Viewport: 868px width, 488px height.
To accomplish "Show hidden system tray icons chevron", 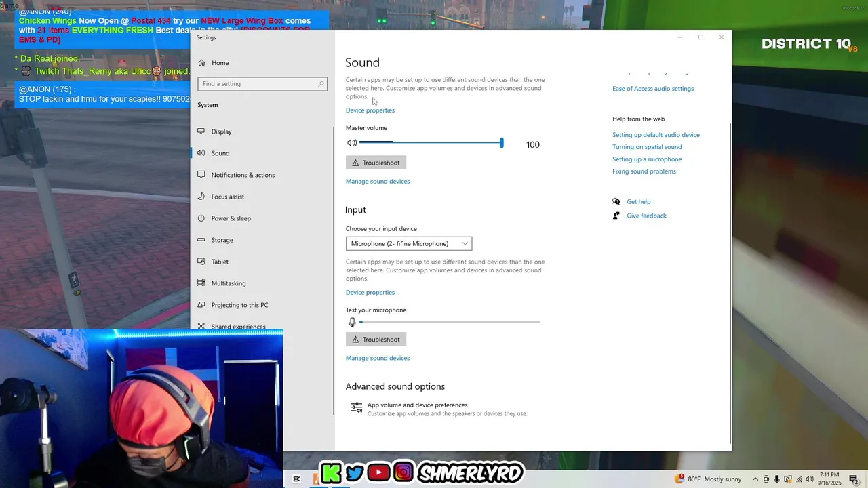I will pos(755,479).
